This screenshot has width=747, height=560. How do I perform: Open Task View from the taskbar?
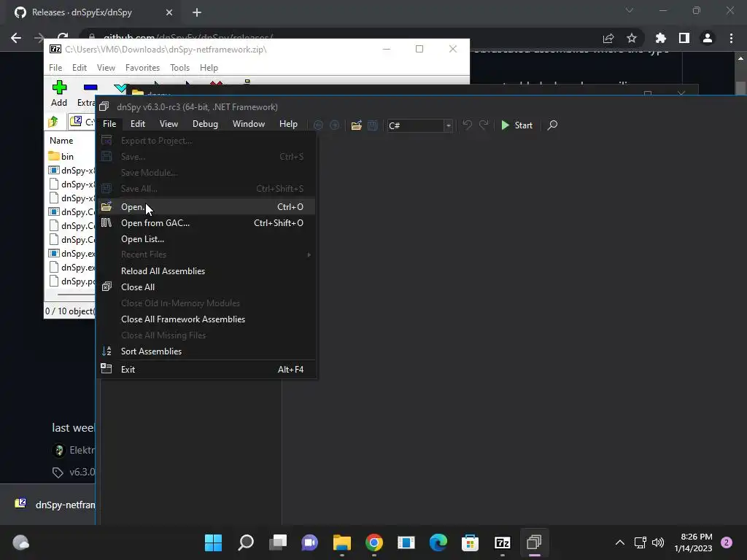(x=278, y=542)
